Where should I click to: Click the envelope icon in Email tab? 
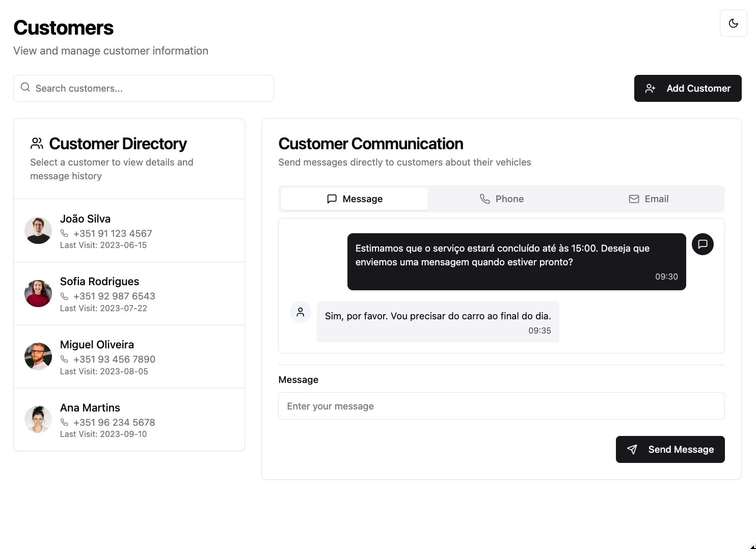tap(634, 199)
